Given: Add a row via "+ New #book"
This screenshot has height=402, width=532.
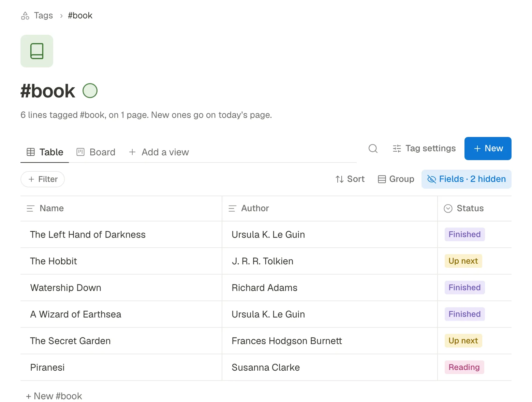Looking at the screenshot, I should [x=54, y=396].
